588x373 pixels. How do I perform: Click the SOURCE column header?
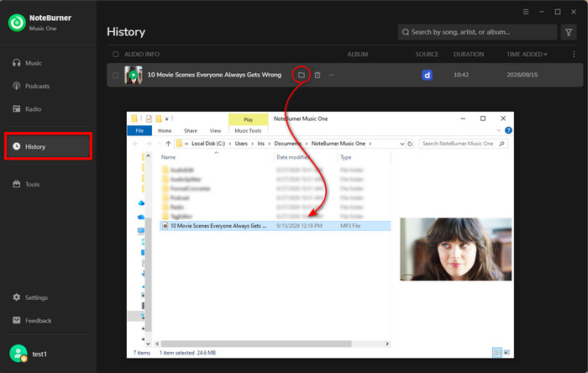427,55
